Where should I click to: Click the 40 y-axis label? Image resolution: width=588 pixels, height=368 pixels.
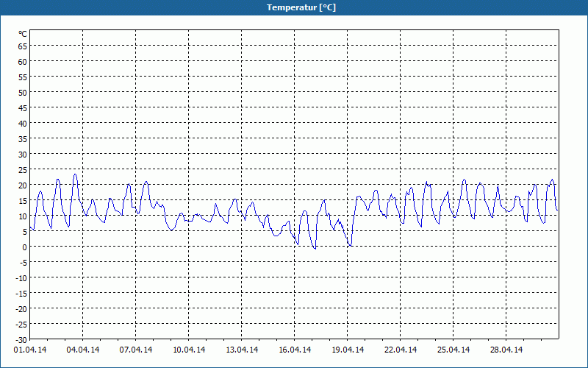23,123
